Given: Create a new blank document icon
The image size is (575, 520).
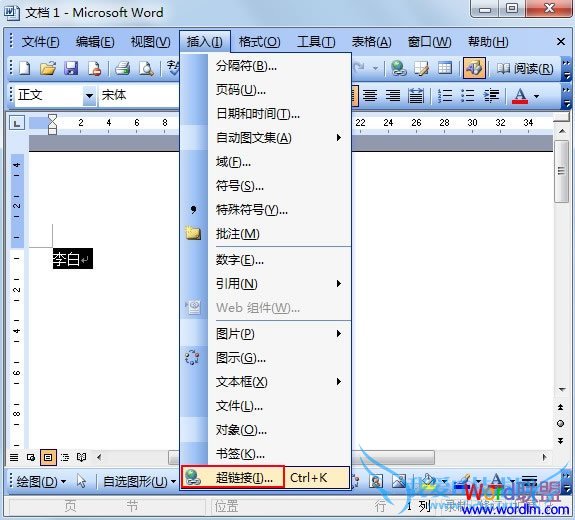Looking at the screenshot, I should (x=25, y=68).
